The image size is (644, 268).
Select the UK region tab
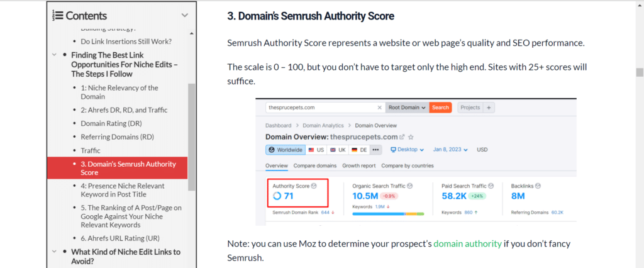point(338,150)
